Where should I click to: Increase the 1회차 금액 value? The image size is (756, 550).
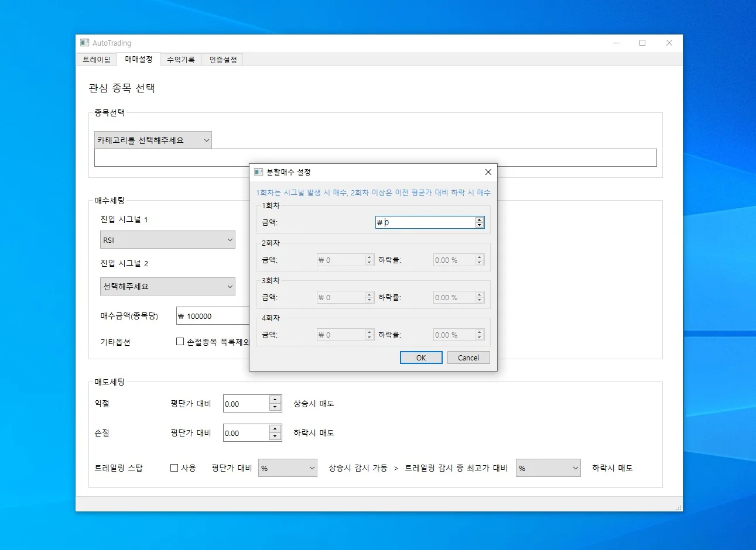[480, 219]
